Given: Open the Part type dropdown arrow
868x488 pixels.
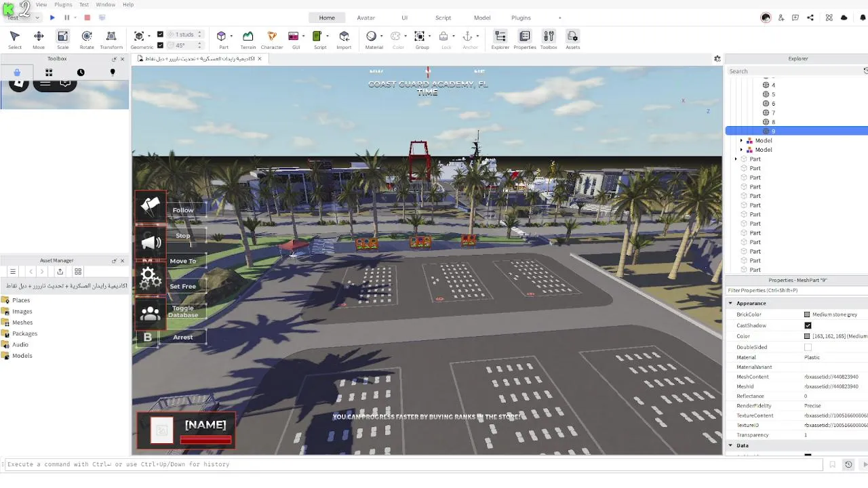Looking at the screenshot, I should coord(231,36).
